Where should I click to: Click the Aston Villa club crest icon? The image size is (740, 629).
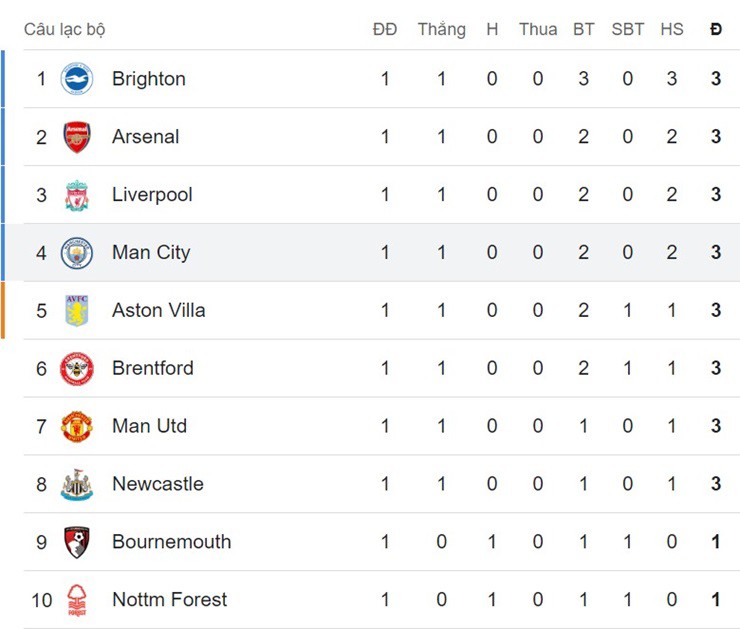coord(77,311)
